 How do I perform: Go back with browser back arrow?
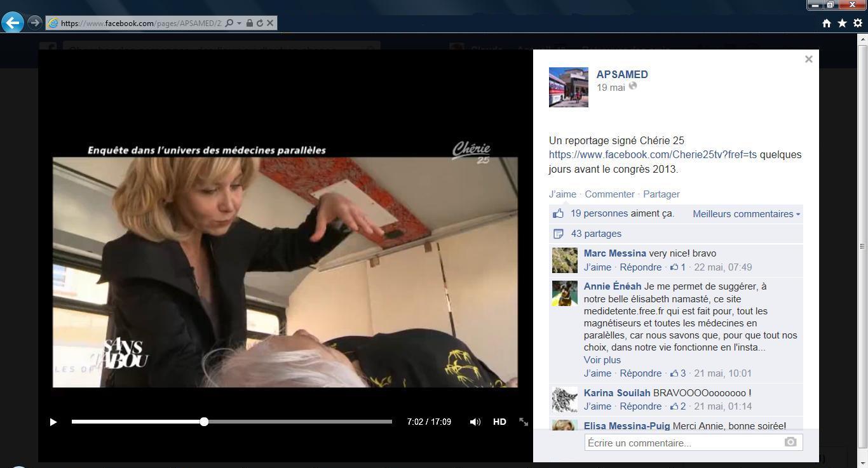point(13,23)
